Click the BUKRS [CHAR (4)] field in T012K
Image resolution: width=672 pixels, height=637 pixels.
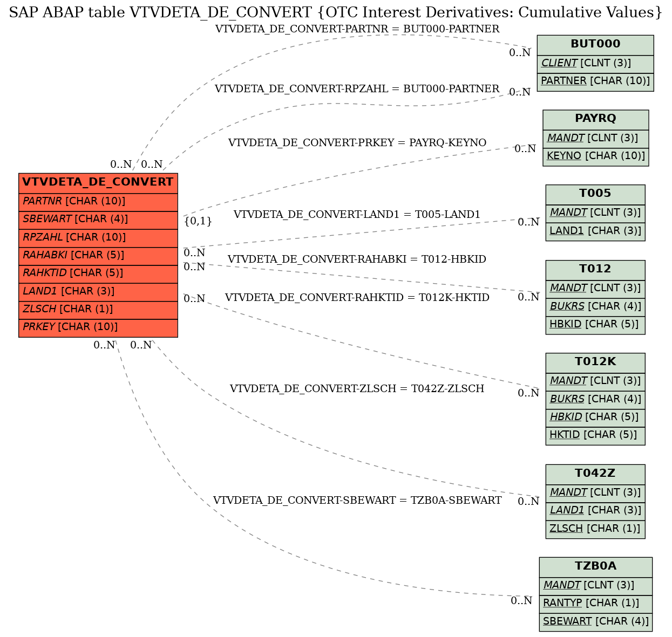[595, 400]
